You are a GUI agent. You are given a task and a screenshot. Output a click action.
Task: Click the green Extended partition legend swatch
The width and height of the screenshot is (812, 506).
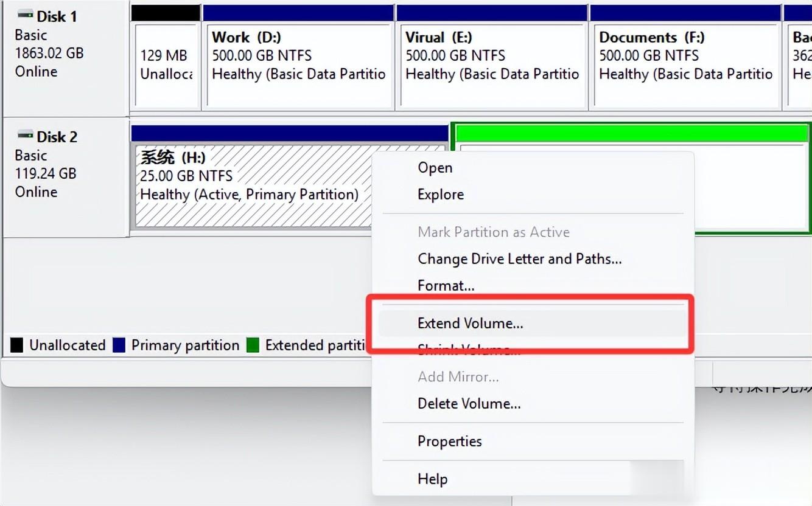pos(253,345)
